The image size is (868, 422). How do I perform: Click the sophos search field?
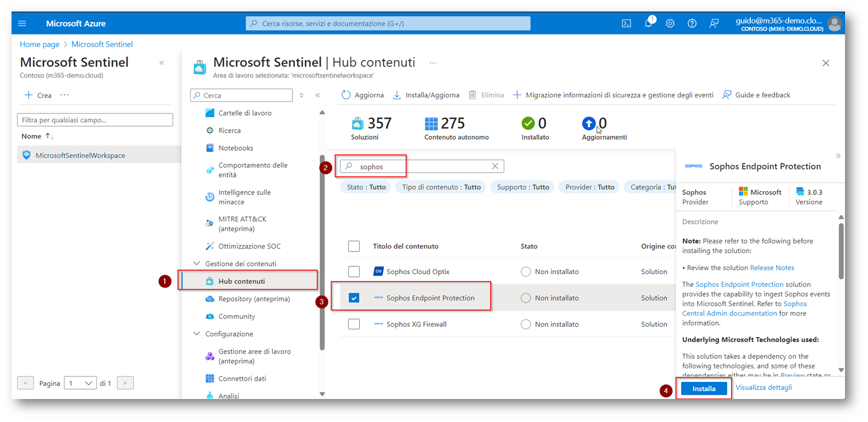click(422, 166)
